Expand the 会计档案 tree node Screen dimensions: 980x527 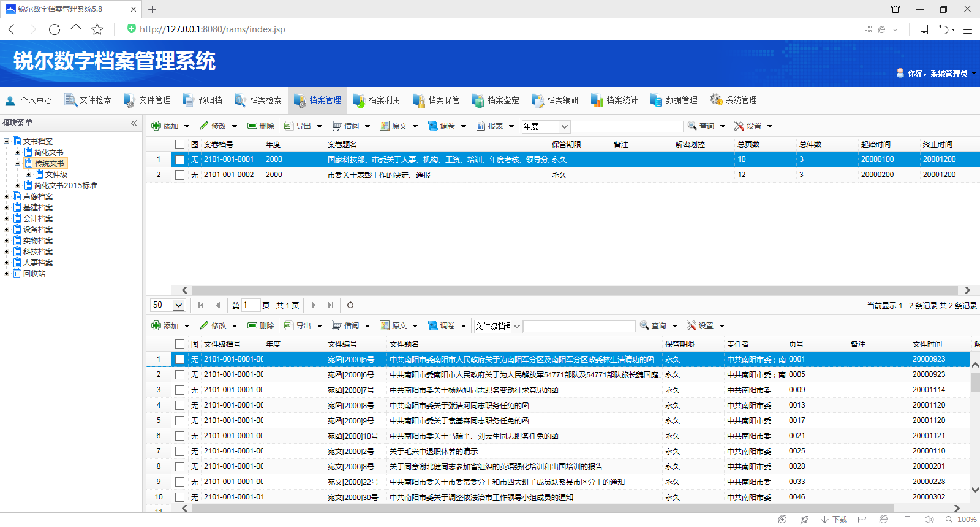pos(7,219)
